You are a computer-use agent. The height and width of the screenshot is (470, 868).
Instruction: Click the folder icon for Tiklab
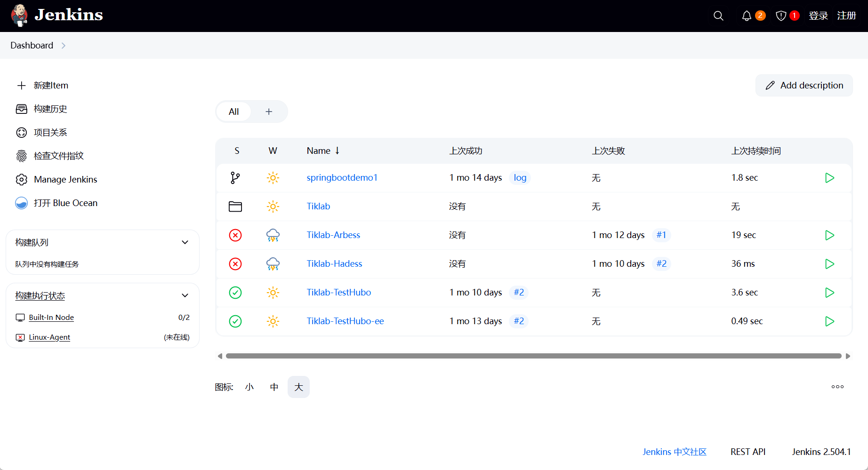(235, 207)
